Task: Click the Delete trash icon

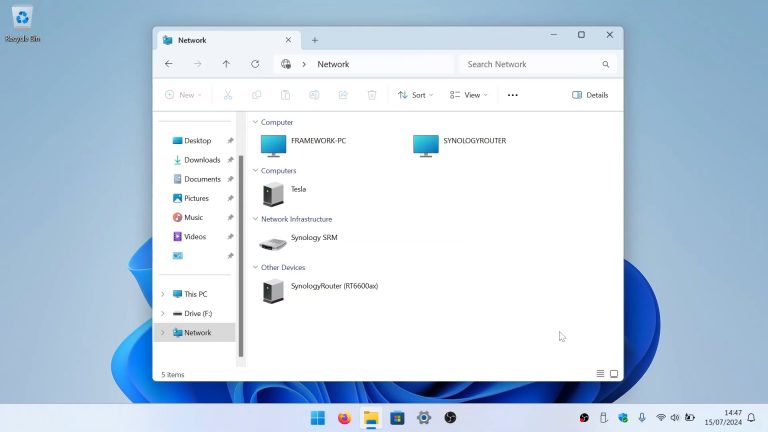Action: pyautogui.click(x=372, y=95)
